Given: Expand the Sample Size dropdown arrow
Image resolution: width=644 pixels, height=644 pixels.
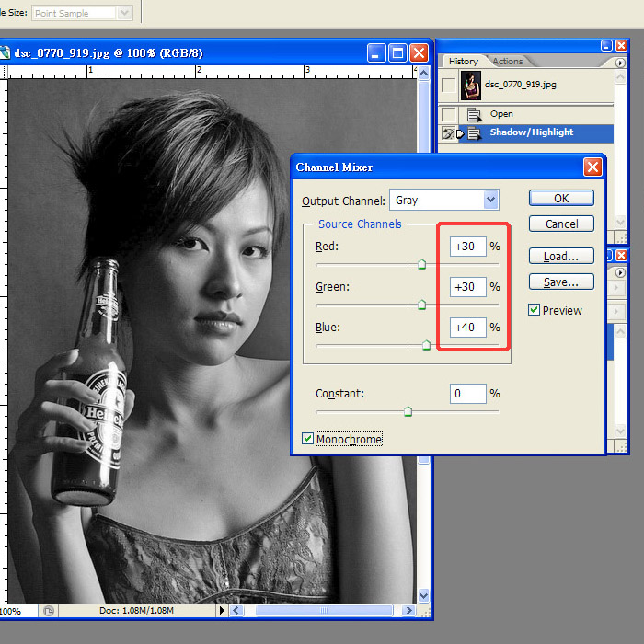Looking at the screenshot, I should coord(125,13).
